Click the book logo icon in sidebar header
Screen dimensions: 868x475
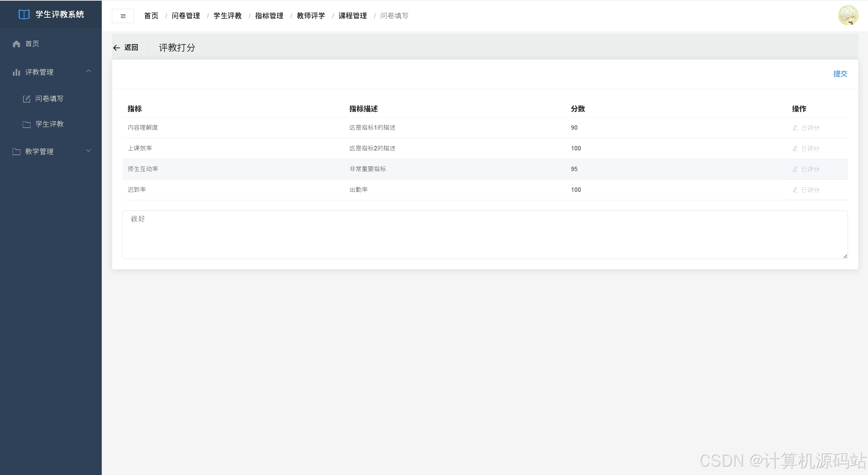coord(24,15)
